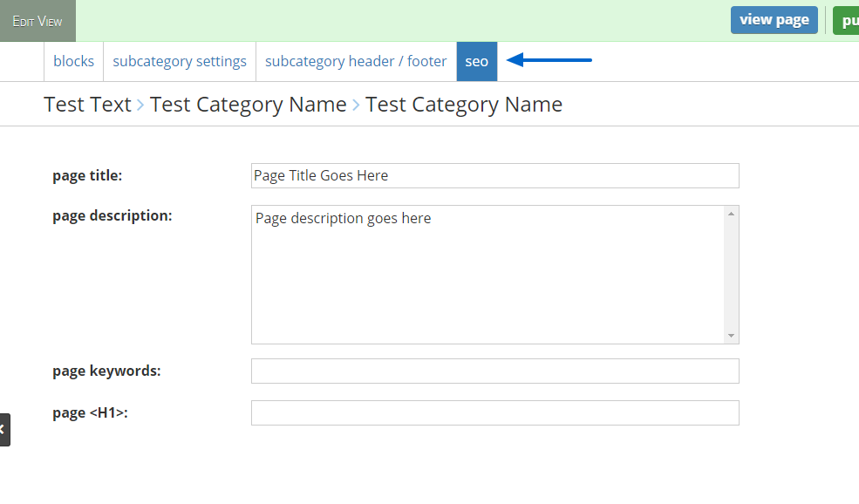Viewport: 859px width, 504px height.
Task: Focus the empty page keywords field
Action: coord(494,371)
